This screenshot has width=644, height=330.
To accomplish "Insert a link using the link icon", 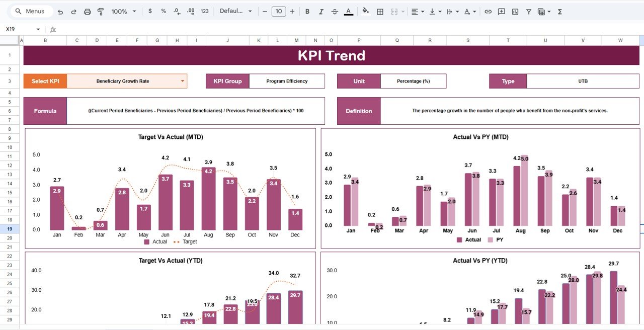I will [x=487, y=11].
